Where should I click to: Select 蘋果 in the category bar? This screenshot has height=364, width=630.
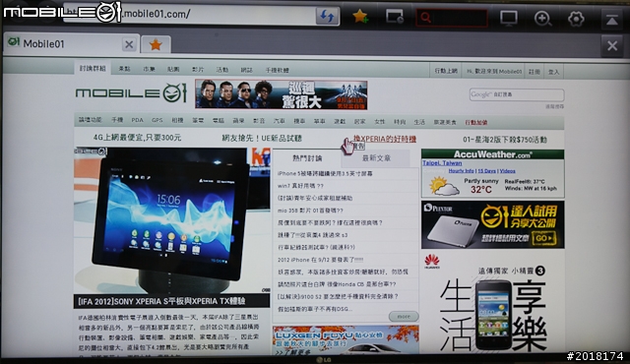(x=238, y=121)
